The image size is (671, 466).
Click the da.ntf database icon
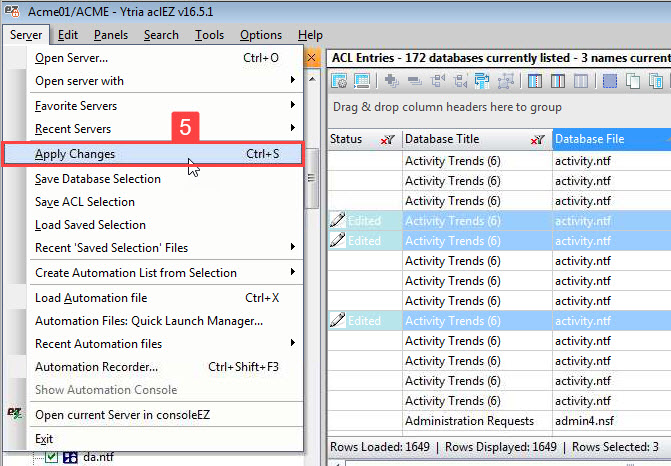[71, 458]
